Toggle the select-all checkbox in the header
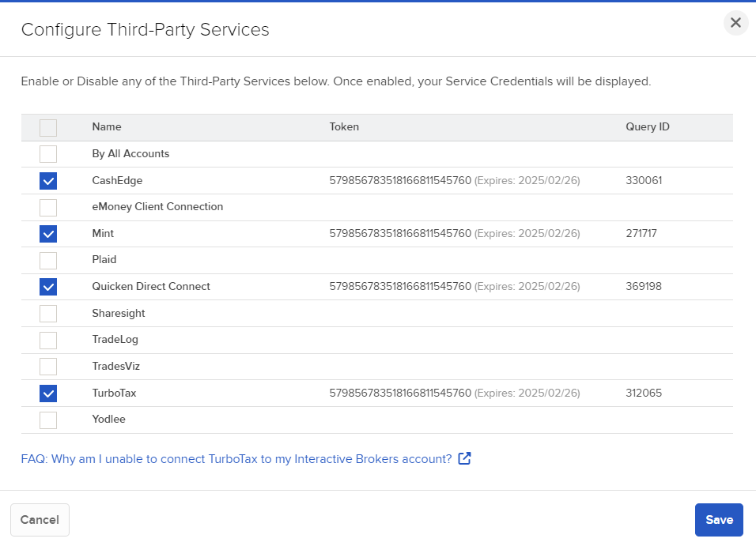The width and height of the screenshot is (756, 546). tap(47, 127)
